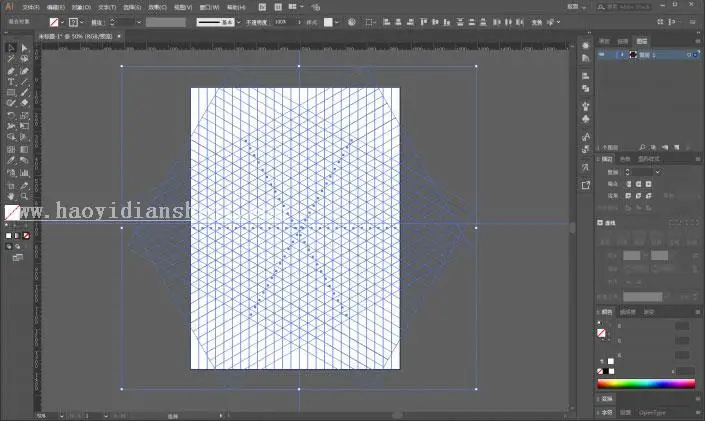Switch to the untitled-1 document tab
The height and width of the screenshot is (421, 705).
pyautogui.click(x=76, y=36)
